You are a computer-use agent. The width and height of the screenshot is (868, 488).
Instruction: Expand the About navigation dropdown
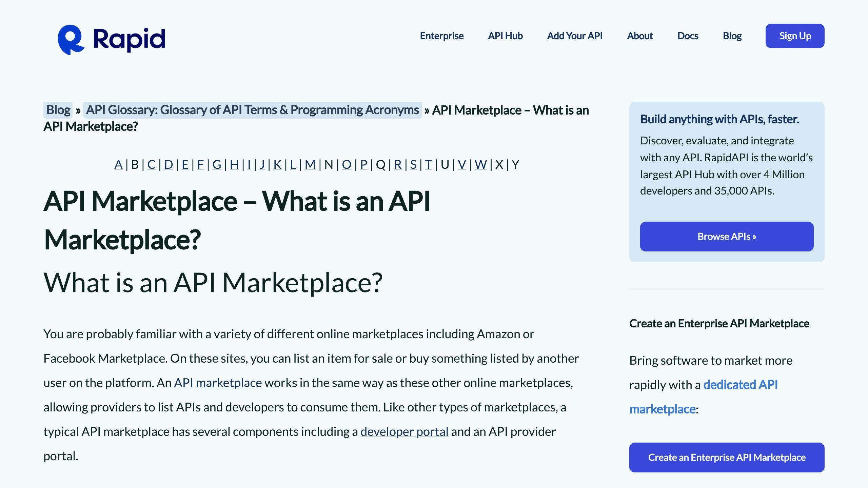[640, 36]
